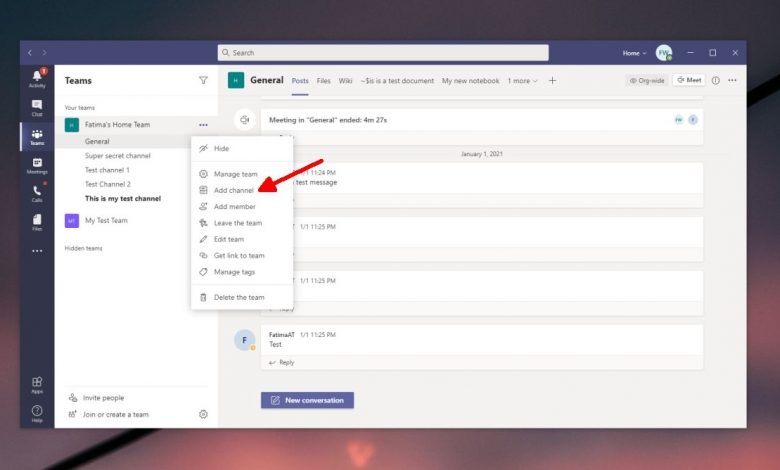Screen dimensions: 780x470
Task: Click the F avatar of FatimaAT message
Action: [244, 340]
